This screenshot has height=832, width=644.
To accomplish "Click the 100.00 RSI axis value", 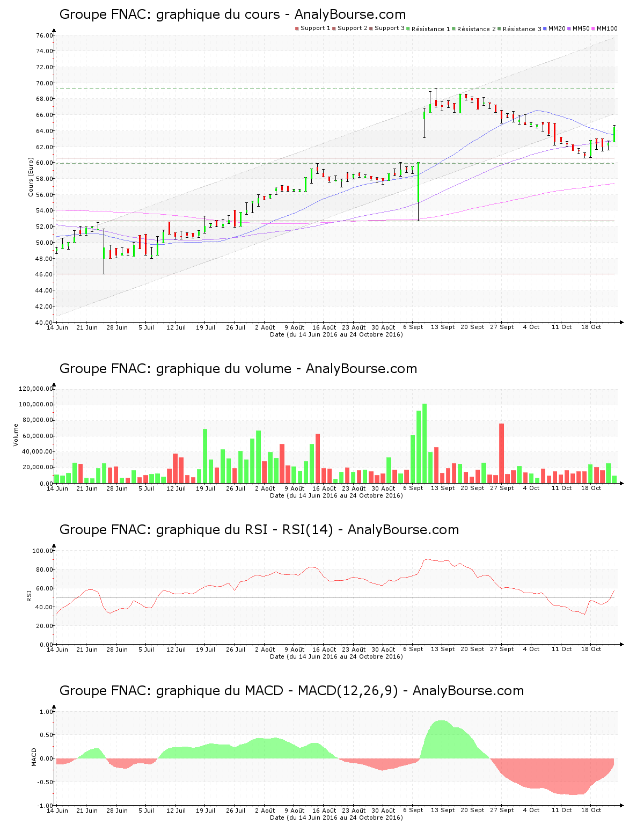I will tap(43, 551).
